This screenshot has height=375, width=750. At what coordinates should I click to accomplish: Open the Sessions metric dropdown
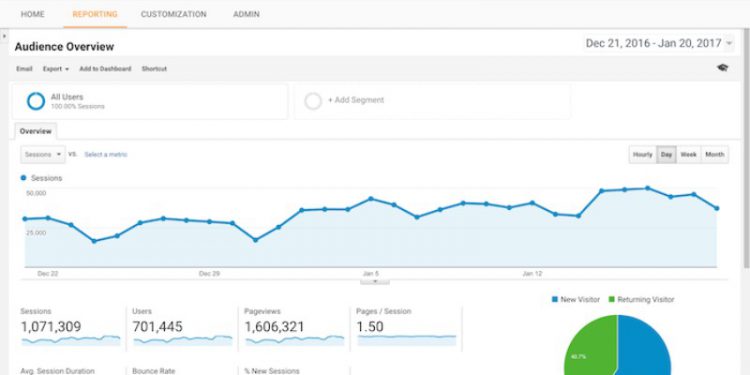click(43, 154)
